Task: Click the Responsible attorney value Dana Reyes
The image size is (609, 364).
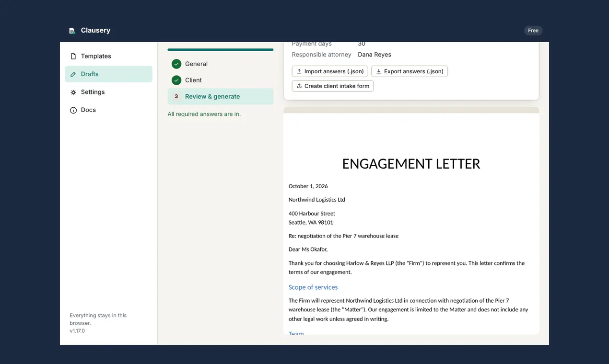Action: (375, 55)
